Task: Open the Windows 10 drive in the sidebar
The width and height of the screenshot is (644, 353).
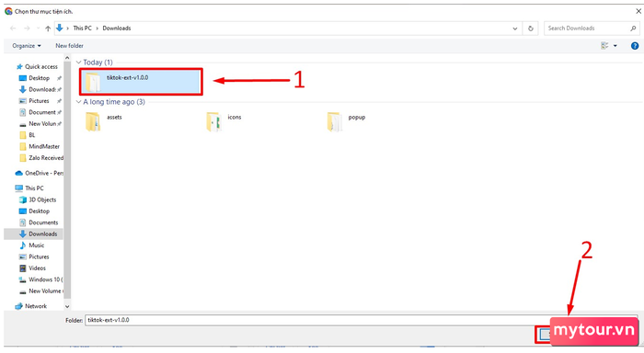Action: click(x=40, y=279)
